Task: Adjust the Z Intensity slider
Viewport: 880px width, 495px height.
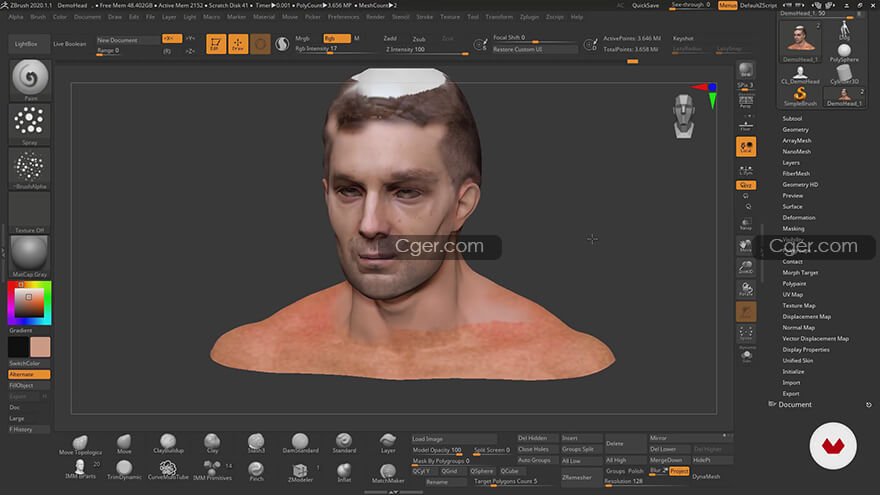Action: (426, 49)
